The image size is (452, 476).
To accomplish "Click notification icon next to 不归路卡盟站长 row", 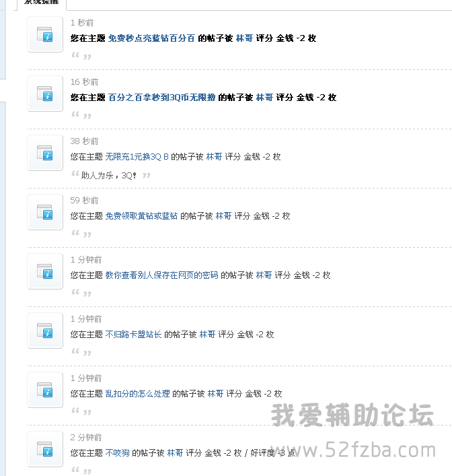I will pyautogui.click(x=45, y=331).
